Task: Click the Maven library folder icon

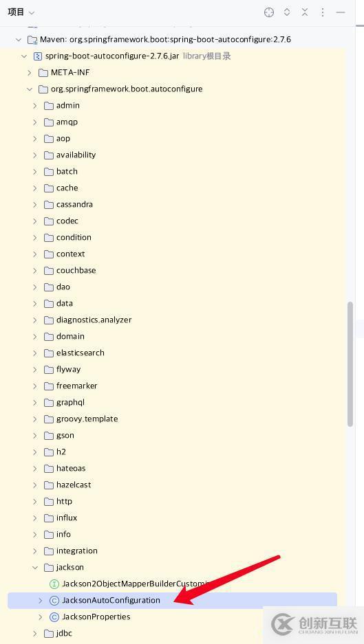Action: [x=32, y=40]
